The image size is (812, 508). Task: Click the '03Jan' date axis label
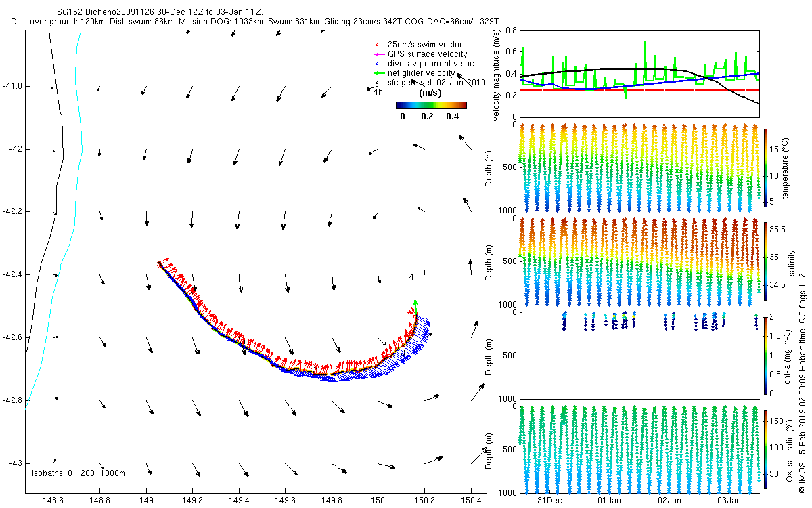click(729, 501)
